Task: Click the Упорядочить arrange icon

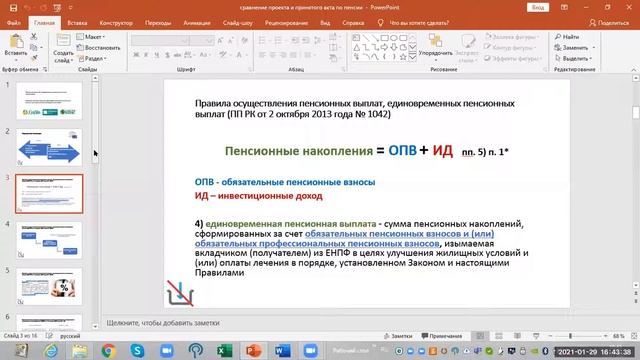Action: (x=435, y=40)
